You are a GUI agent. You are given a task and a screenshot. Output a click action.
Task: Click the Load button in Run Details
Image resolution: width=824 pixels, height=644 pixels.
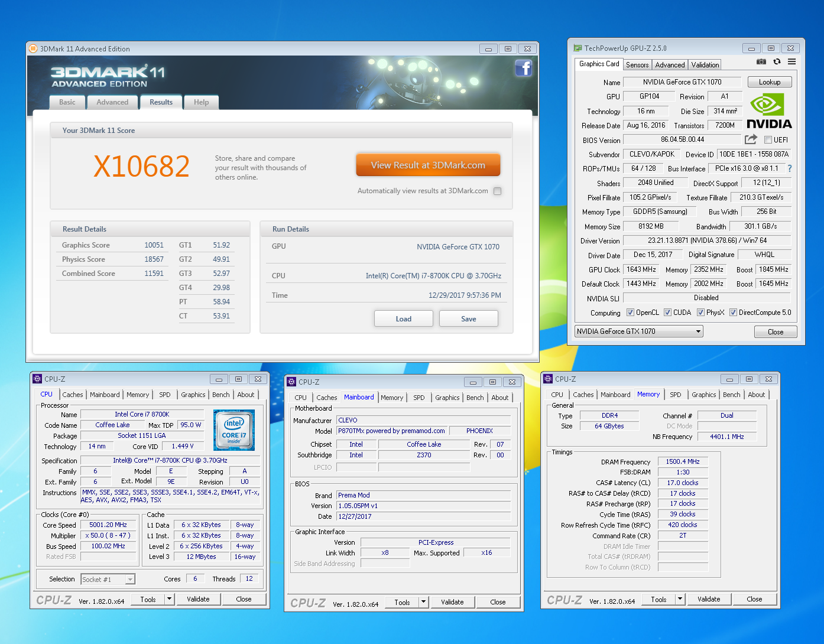[x=404, y=319]
